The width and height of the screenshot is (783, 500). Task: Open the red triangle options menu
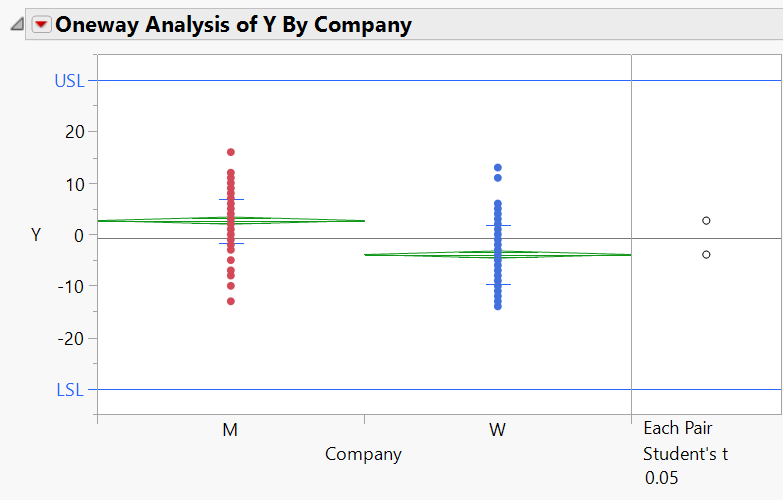[41, 25]
